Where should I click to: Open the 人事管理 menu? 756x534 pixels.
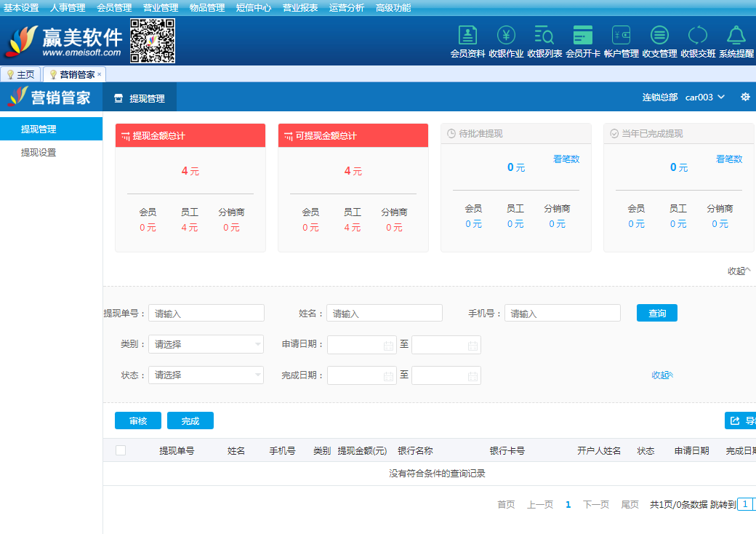click(x=68, y=8)
